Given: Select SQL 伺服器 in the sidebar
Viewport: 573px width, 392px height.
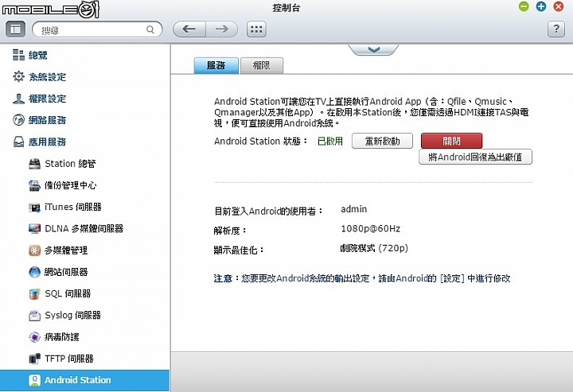Looking at the screenshot, I should 68,293.
